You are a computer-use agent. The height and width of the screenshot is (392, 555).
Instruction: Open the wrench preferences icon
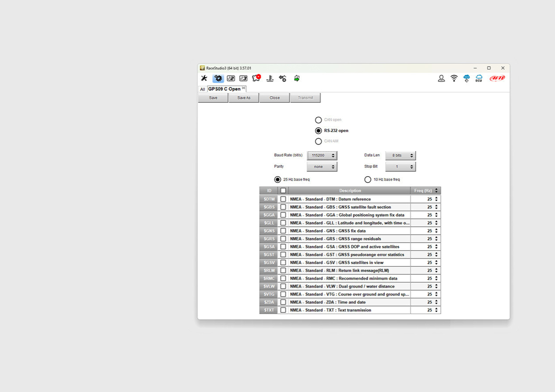pyautogui.click(x=204, y=78)
